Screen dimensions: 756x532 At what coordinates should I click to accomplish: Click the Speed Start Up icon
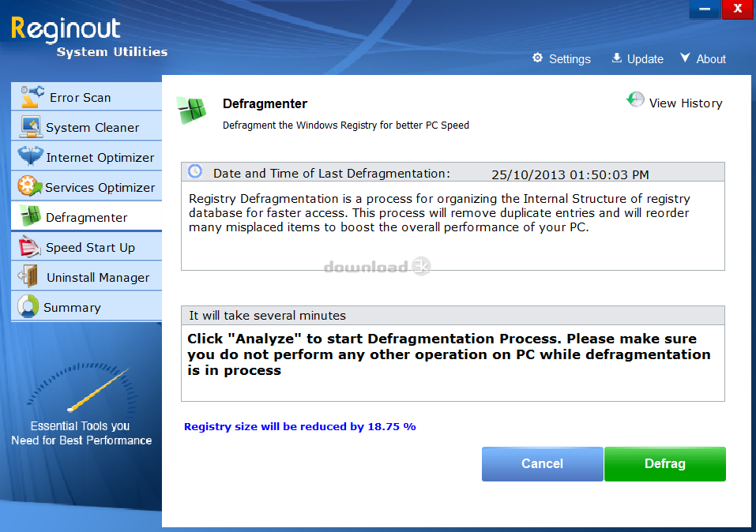30,247
